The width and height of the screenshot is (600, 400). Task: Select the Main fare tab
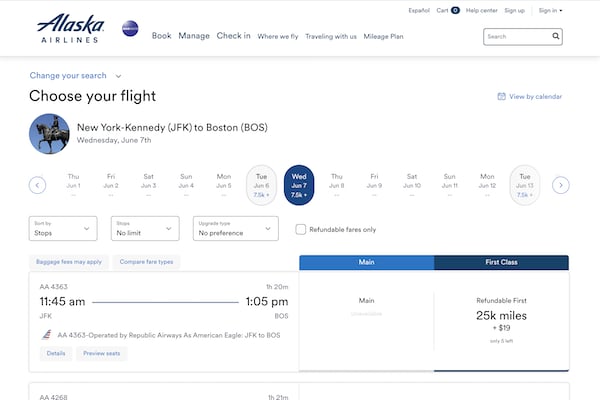367,262
